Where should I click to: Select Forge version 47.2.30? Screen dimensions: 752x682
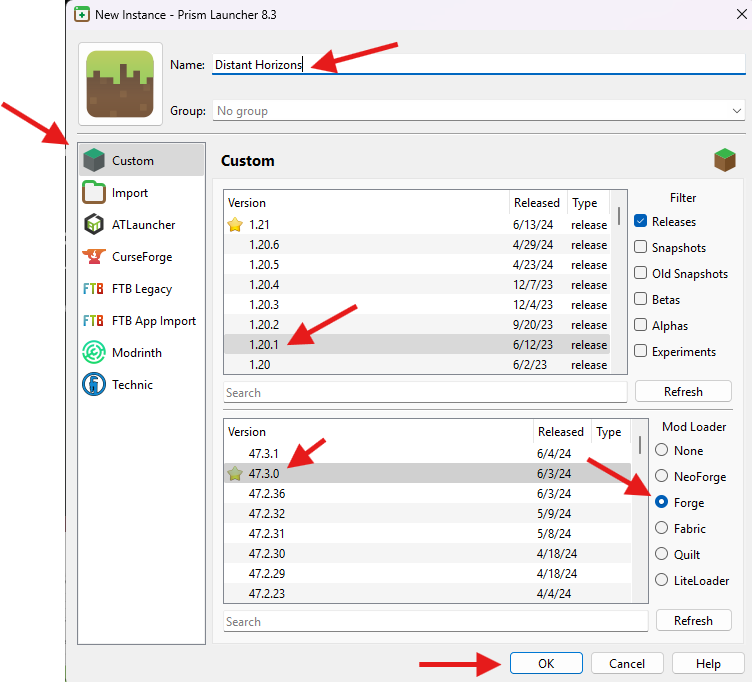point(427,553)
